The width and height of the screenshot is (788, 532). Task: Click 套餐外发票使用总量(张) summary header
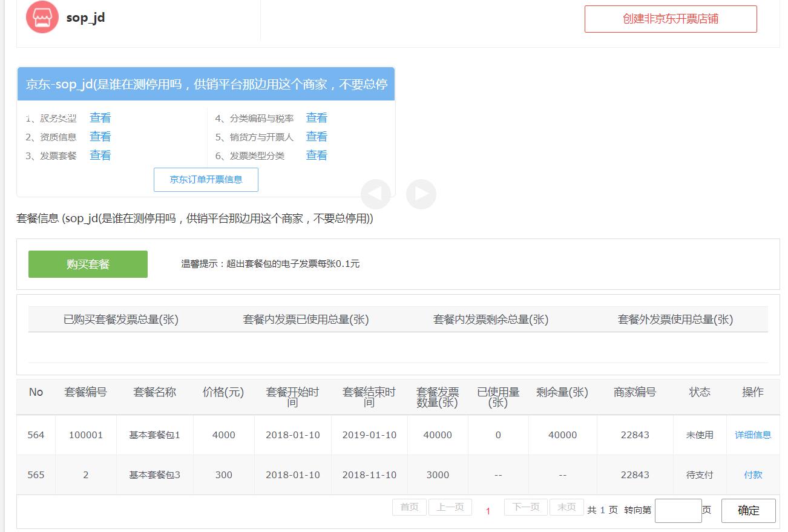(675, 320)
